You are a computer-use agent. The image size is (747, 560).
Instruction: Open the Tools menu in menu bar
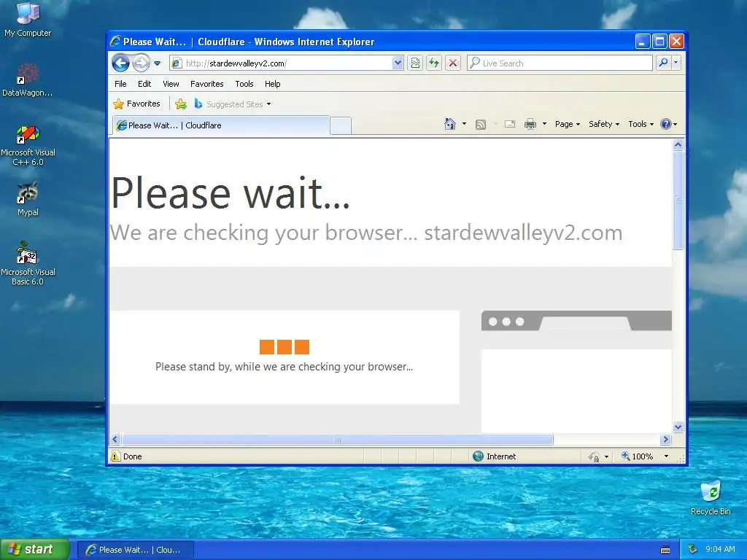[244, 84]
